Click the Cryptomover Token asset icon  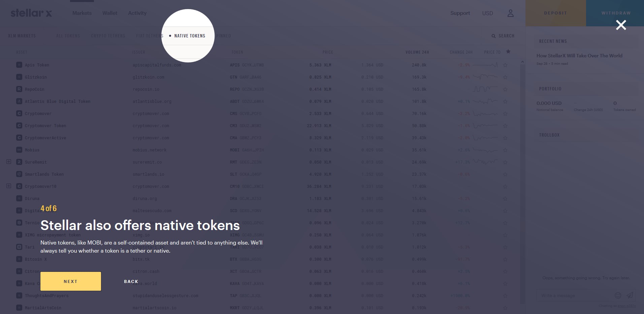(19, 125)
